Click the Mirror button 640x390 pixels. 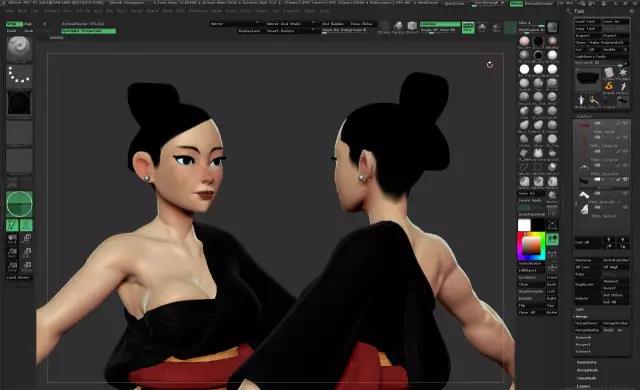[x=235, y=24]
